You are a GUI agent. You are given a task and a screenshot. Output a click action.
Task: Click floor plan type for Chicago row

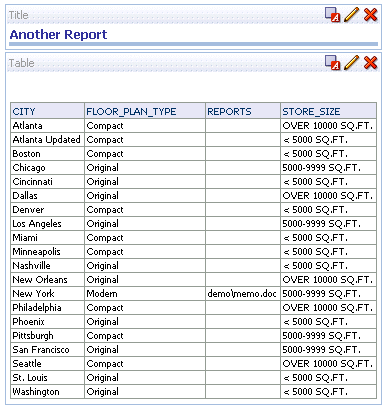pos(145,168)
